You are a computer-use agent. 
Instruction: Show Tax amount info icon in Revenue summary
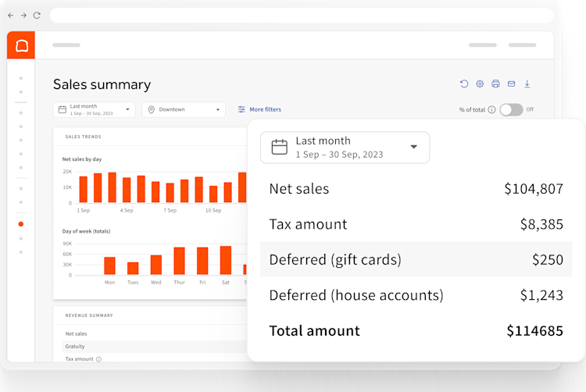click(98, 359)
